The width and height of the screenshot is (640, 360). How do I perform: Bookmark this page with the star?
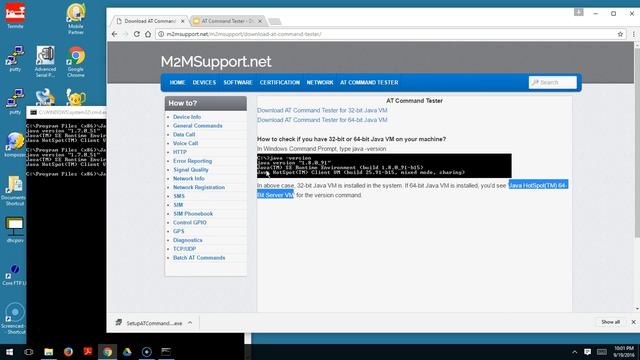tap(620, 34)
